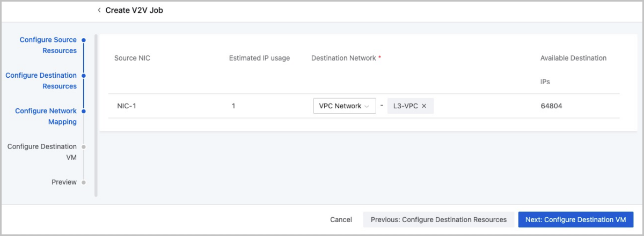644x236 pixels.
Task: Select the Configure Network Mapping step label
Action: pos(46,116)
